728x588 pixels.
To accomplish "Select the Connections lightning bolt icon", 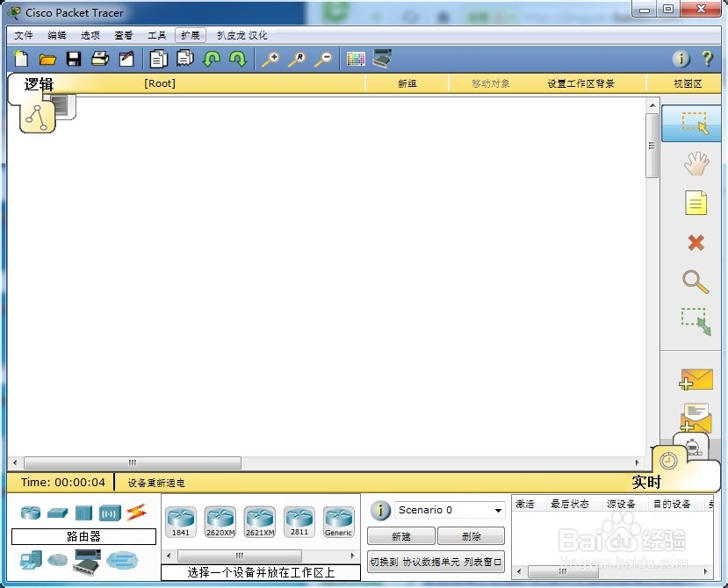I will coord(136,513).
